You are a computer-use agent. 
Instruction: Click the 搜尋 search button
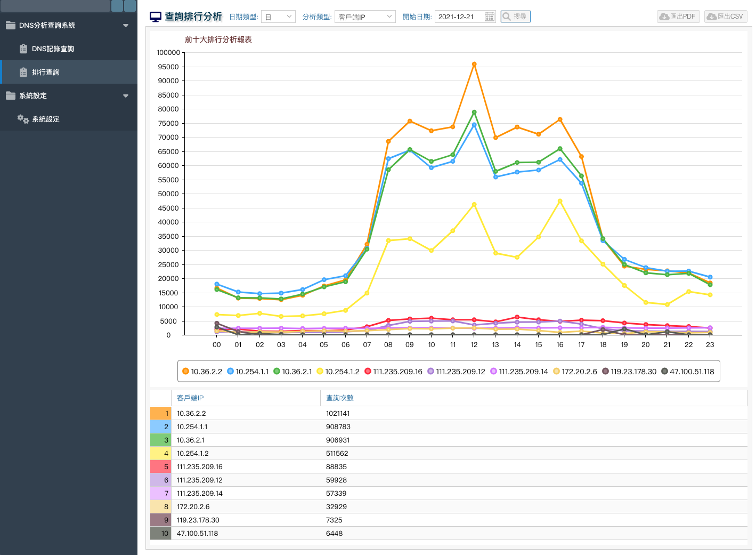click(515, 17)
